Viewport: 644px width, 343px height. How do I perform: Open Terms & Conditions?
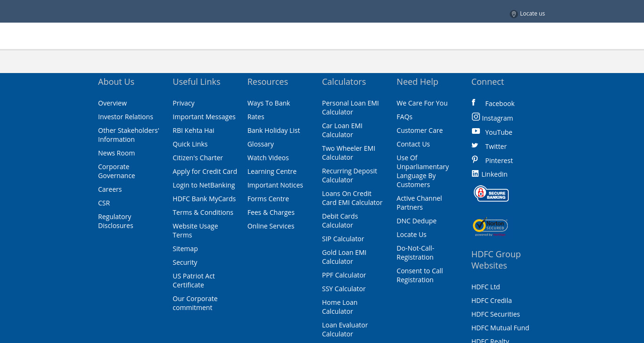203,212
